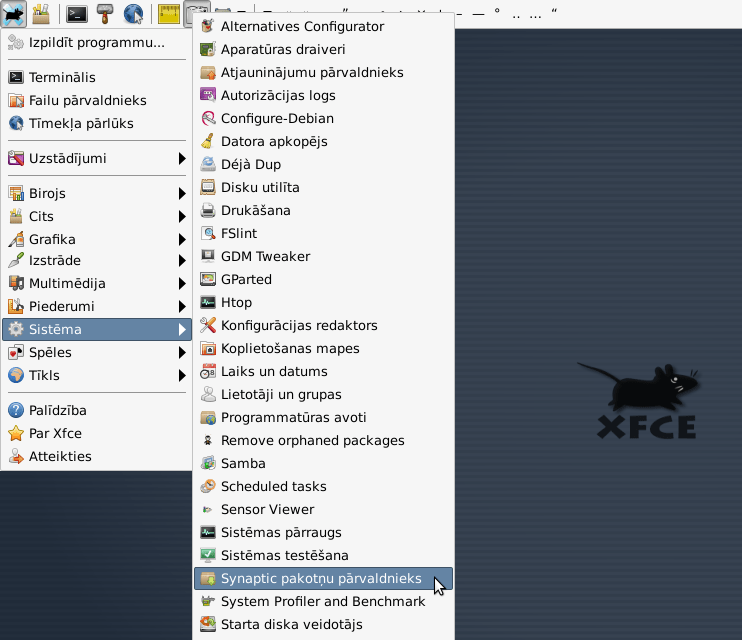Click the Datora apkopējs broom icon
This screenshot has height=640, width=742.
pyautogui.click(x=208, y=141)
